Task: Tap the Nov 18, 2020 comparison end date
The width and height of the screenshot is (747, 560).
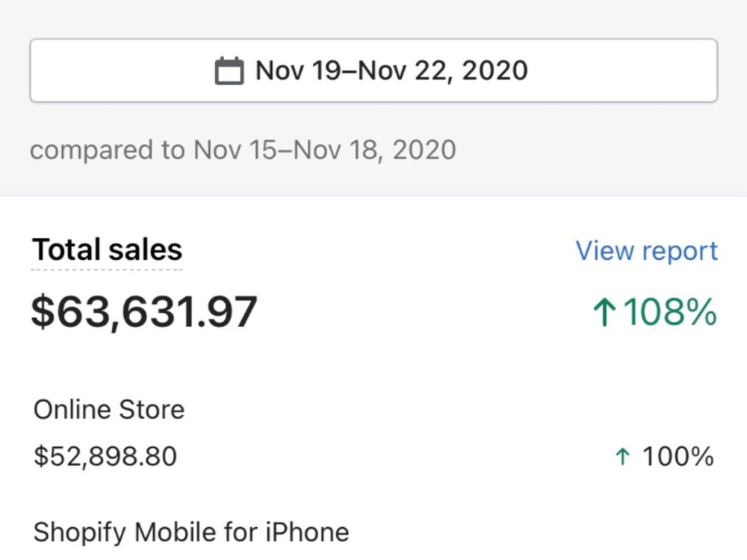Action: (x=375, y=150)
